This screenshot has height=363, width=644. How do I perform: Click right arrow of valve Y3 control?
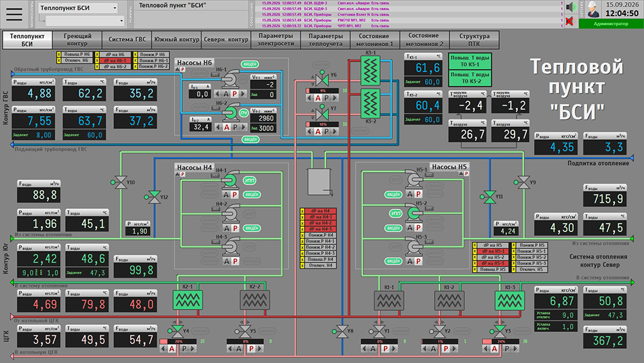(515, 349)
